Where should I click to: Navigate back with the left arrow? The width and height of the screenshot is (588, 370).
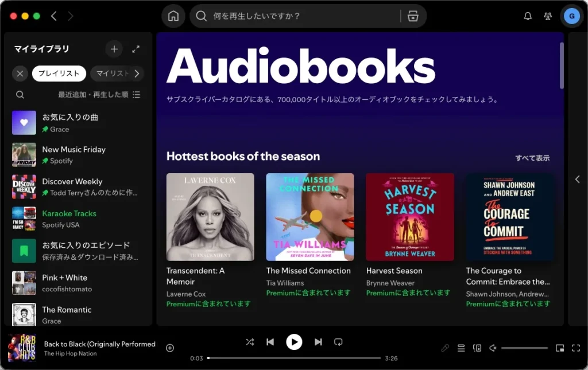[54, 16]
